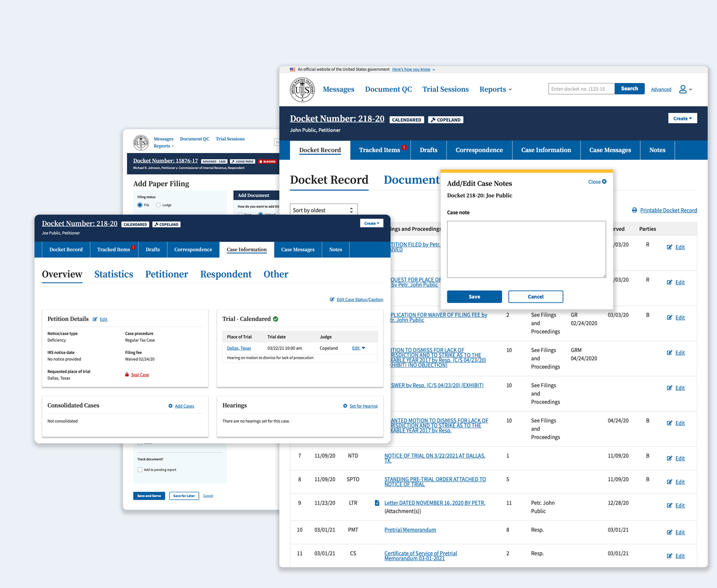The height and width of the screenshot is (588, 717).
Task: Click the Search button in the header
Action: (x=629, y=88)
